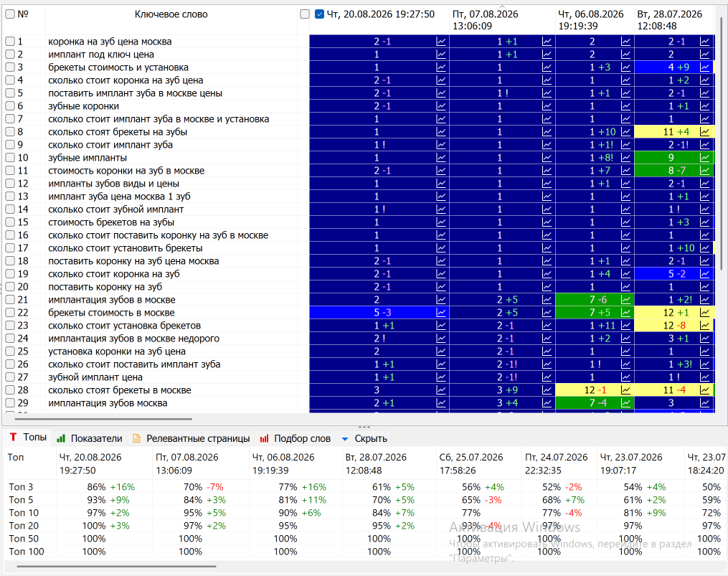This screenshot has height=576, width=728.
Task: Open the Релевантные страницы tab
Action: [x=192, y=438]
